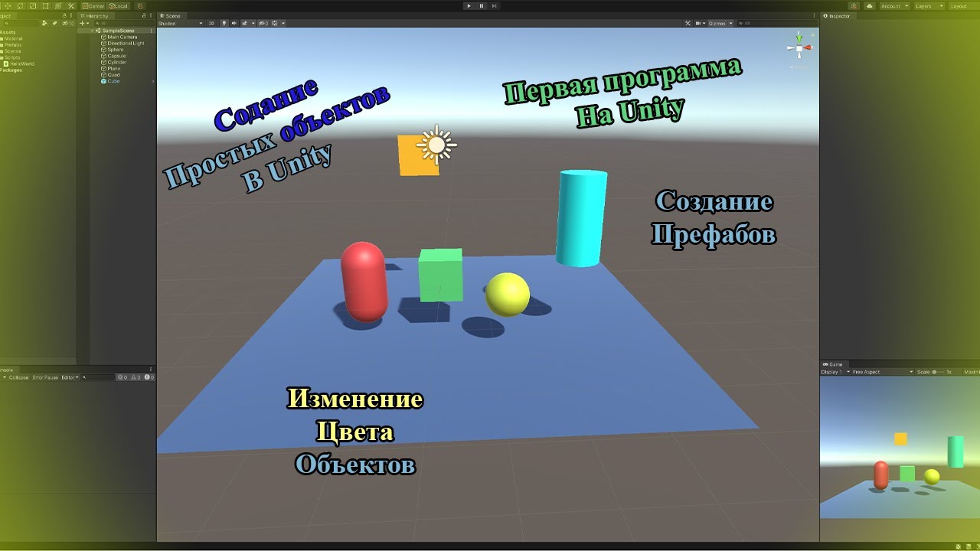Switch to the Project tab
980x551 pixels.
tap(7, 16)
